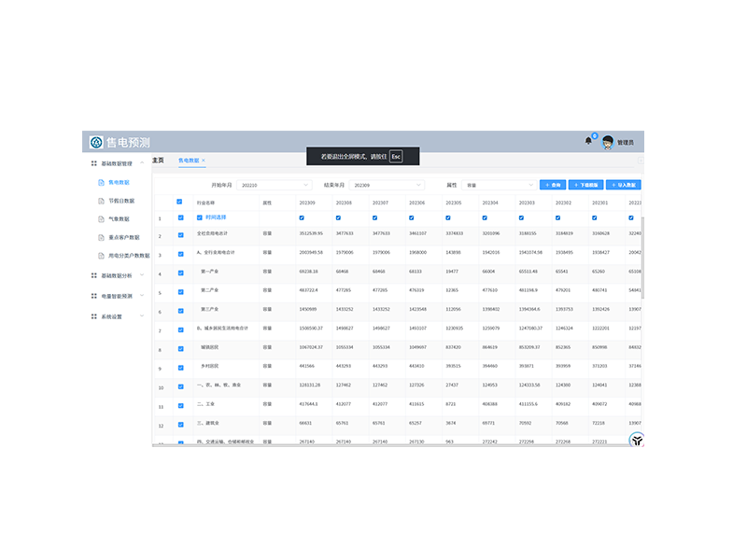
Task: Switch to the 主页 tab
Action: point(159,161)
